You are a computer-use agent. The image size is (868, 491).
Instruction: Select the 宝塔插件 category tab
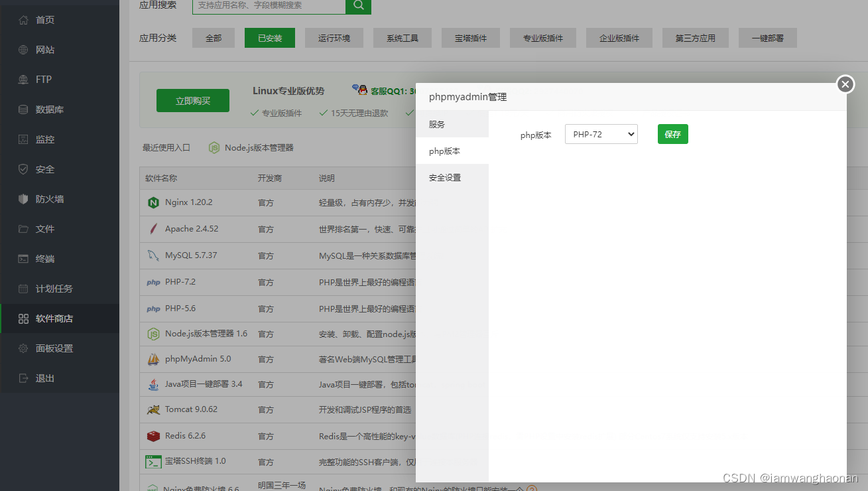tap(471, 38)
